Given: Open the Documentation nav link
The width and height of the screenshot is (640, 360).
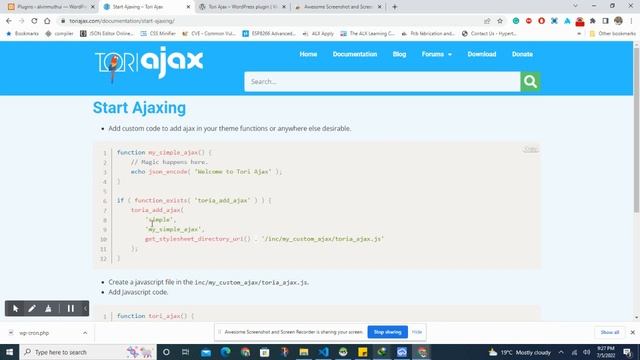Looking at the screenshot, I should tap(355, 54).
